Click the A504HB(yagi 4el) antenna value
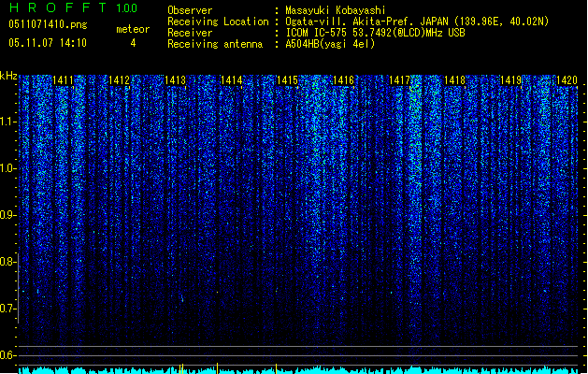Screen dimensions: 588x374 point(330,44)
